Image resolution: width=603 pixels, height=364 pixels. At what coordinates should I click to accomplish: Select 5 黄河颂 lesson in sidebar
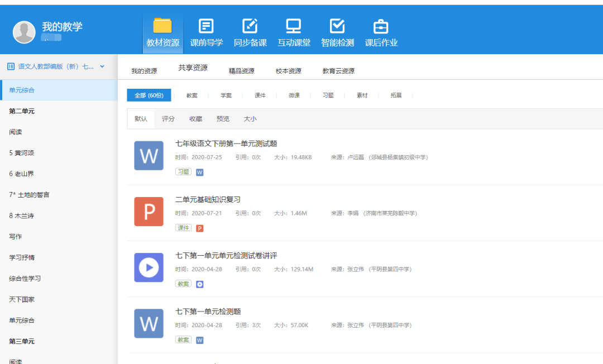pyautogui.click(x=22, y=153)
